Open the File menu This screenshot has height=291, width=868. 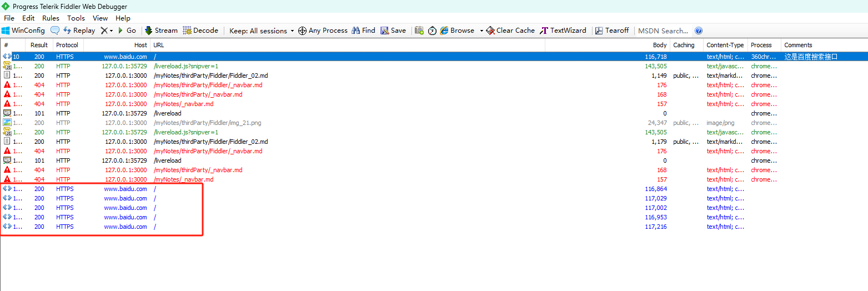click(9, 18)
